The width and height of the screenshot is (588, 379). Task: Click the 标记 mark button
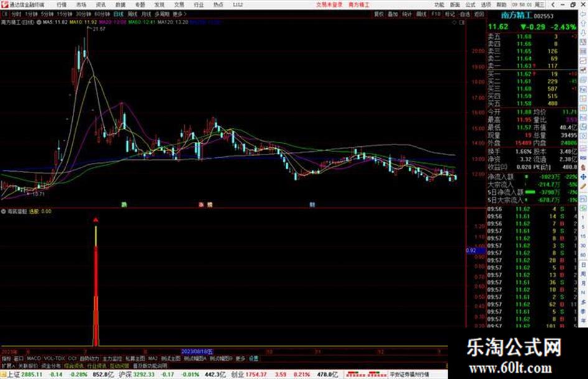(x=450, y=14)
